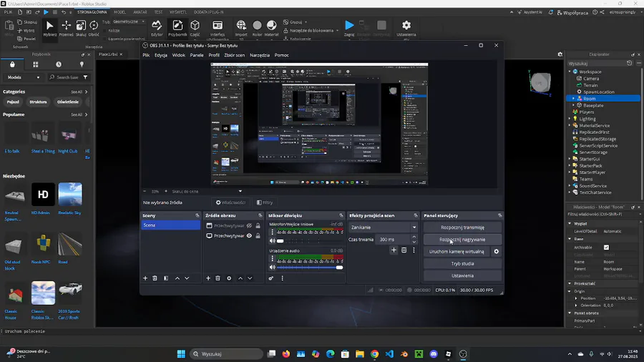Open OBS Ustawienia button
The height and width of the screenshot is (362, 644).
[462, 276]
